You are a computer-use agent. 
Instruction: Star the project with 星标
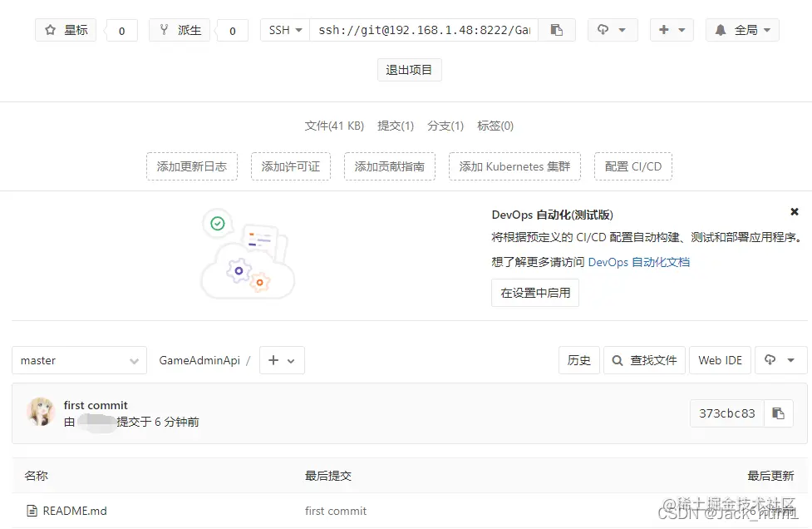(65, 30)
